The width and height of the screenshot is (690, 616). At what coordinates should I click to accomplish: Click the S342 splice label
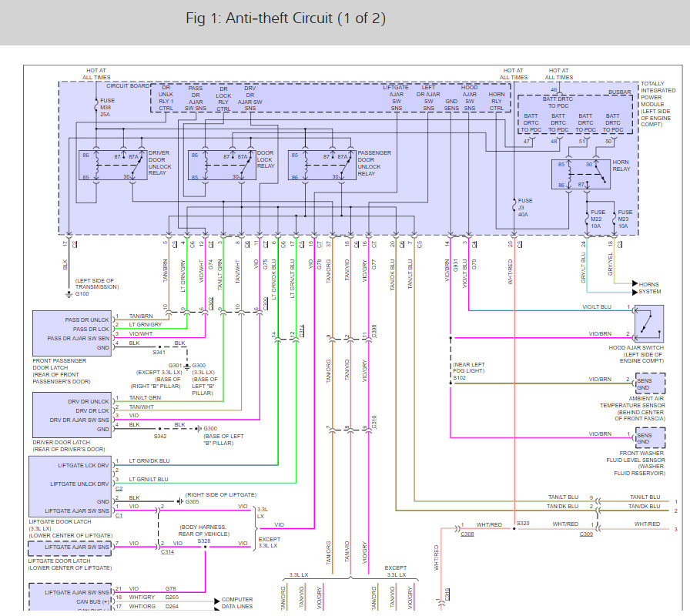(160, 436)
